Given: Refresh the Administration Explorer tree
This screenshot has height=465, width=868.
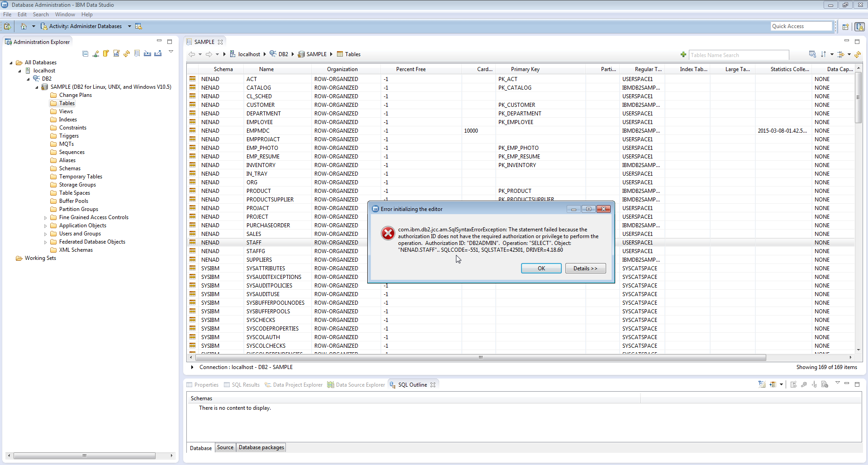Looking at the screenshot, I should pyautogui.click(x=127, y=53).
